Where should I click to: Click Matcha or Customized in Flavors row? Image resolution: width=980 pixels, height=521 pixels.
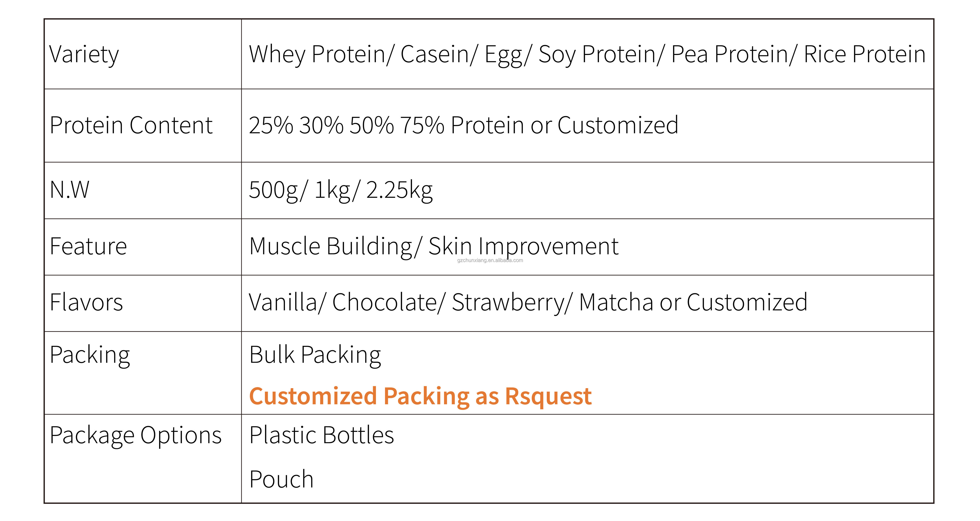coord(693,303)
